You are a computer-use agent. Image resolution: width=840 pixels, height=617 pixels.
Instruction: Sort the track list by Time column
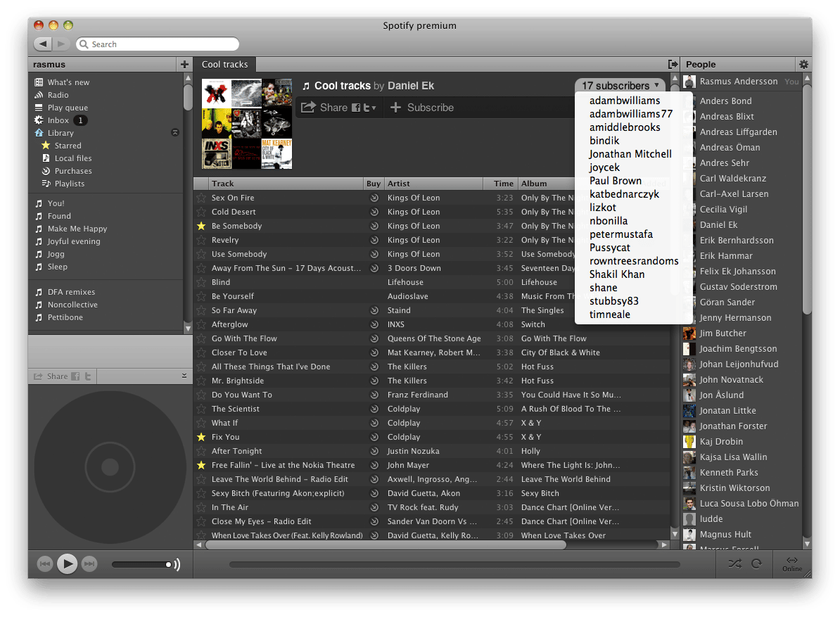tap(500, 184)
